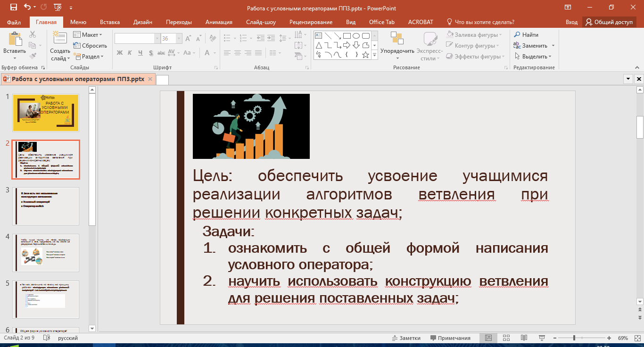Select the text box shape in the gallery

(319, 36)
